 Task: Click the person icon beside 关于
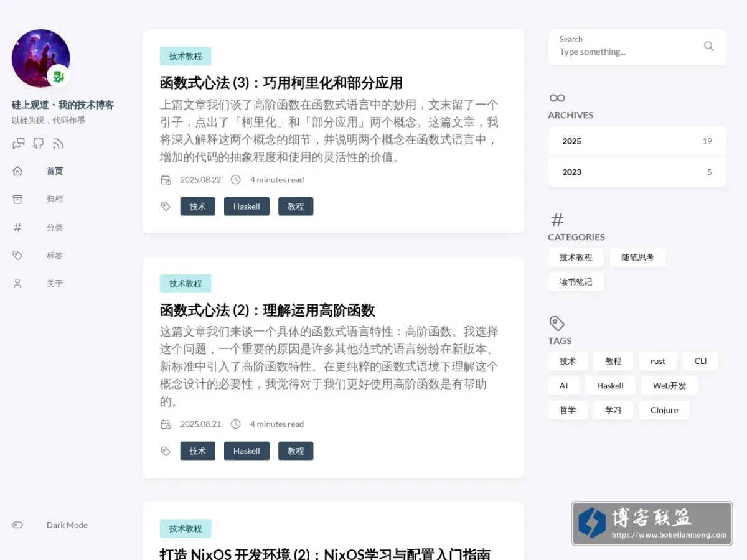point(17,284)
